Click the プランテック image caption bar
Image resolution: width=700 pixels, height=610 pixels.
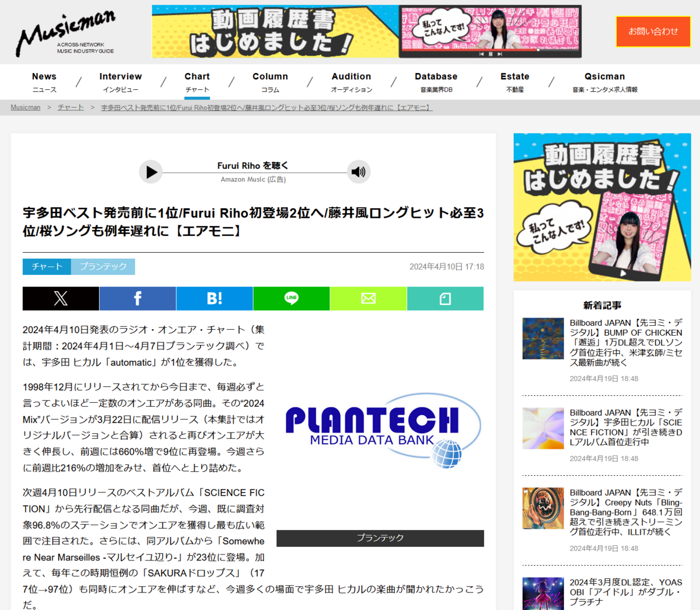tap(380, 538)
